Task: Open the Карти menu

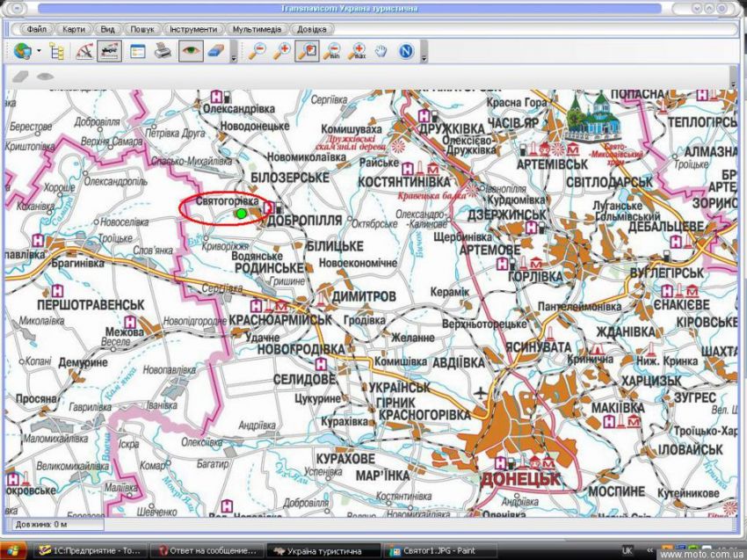Action: click(x=74, y=29)
